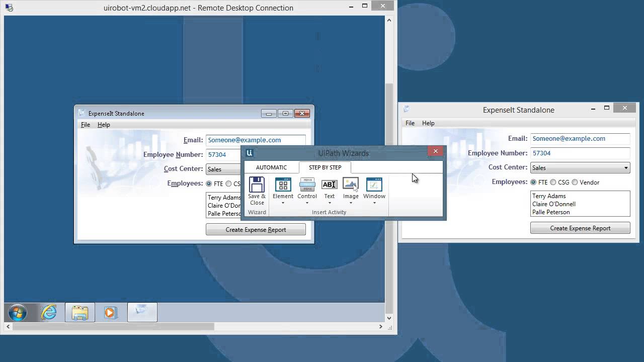The image size is (644, 362).
Task: Open Windows Media Player from the remote taskbar
Action: [x=111, y=313]
